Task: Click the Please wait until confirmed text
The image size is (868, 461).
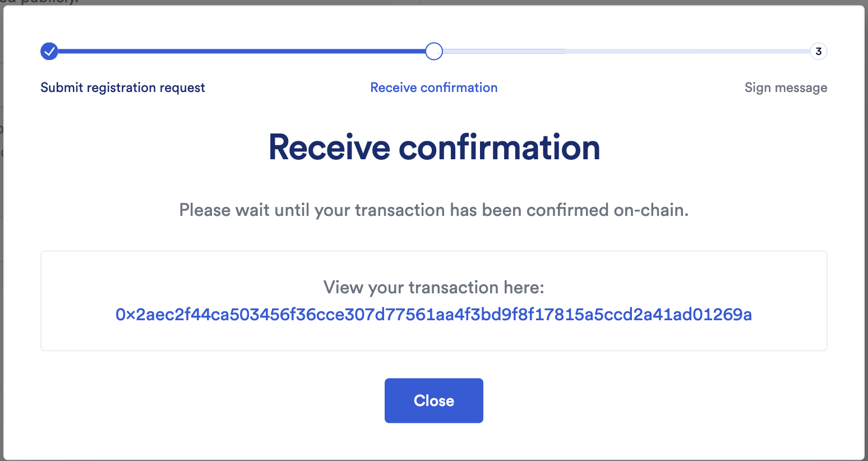Action: (434, 210)
